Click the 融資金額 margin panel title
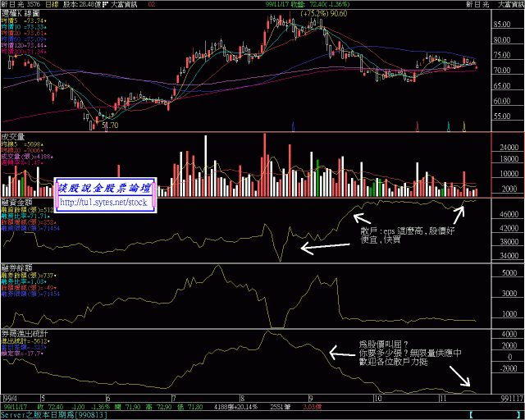 16,203
